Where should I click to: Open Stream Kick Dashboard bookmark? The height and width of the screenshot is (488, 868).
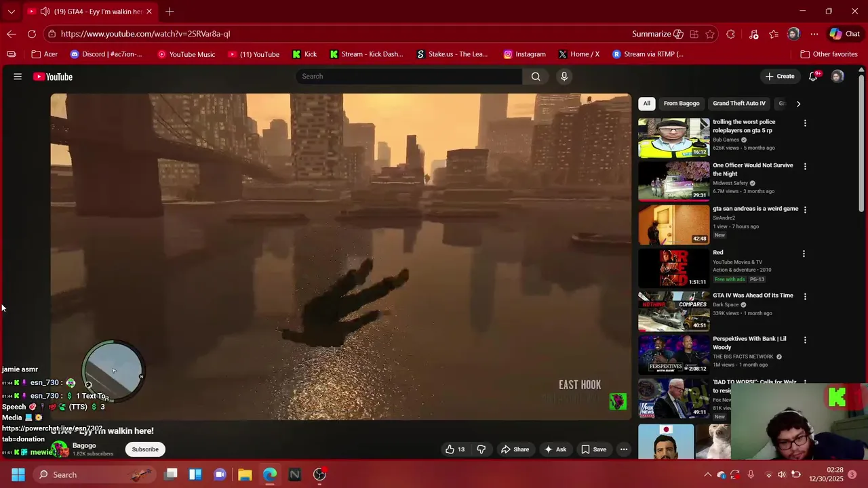click(366, 54)
